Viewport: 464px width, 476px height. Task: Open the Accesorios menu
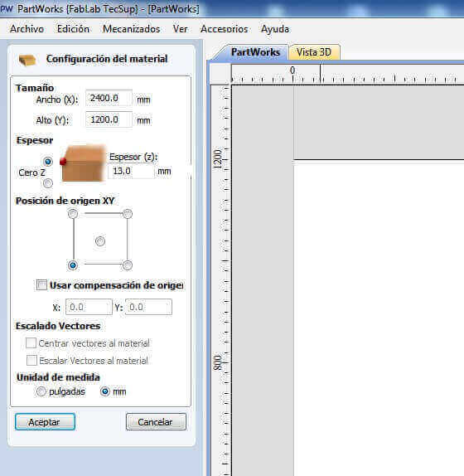tap(224, 29)
